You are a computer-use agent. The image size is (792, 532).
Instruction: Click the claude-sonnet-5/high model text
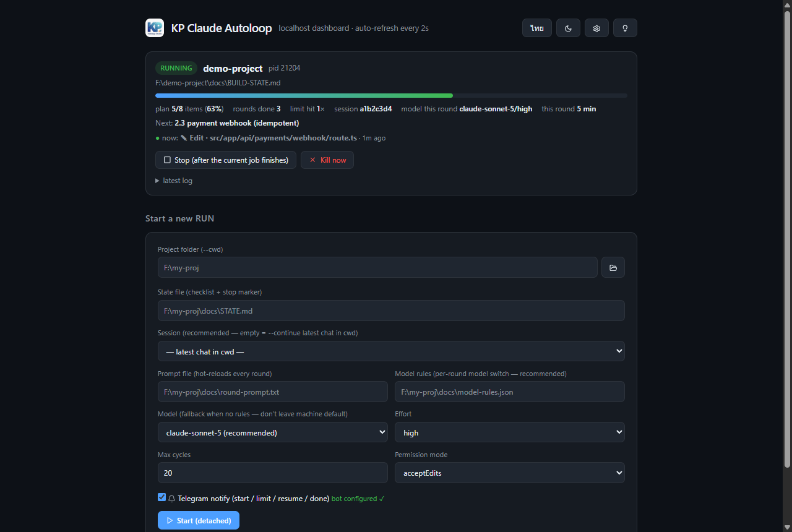tap(496, 109)
